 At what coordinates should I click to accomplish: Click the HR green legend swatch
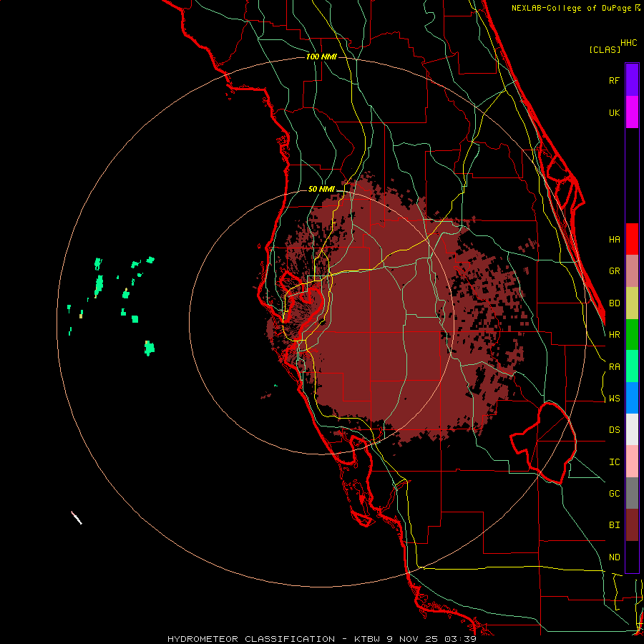(632, 335)
